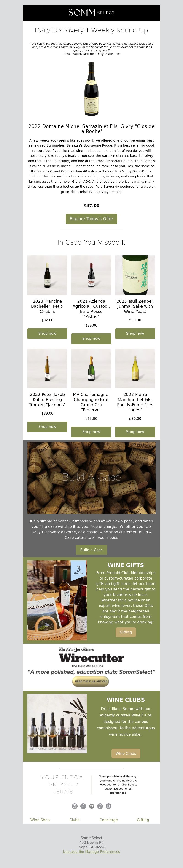183x868 pixels.
Task: Open the Wine Shop footer link
Action: click(x=40, y=820)
